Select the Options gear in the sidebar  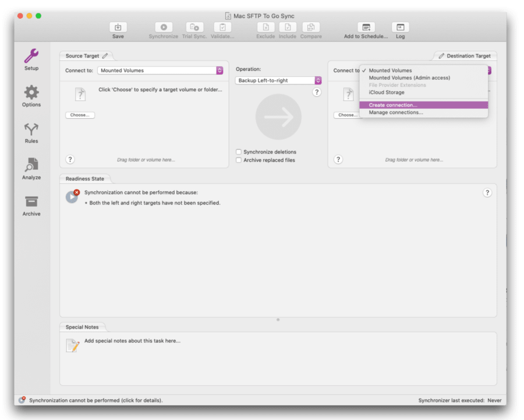point(31,96)
